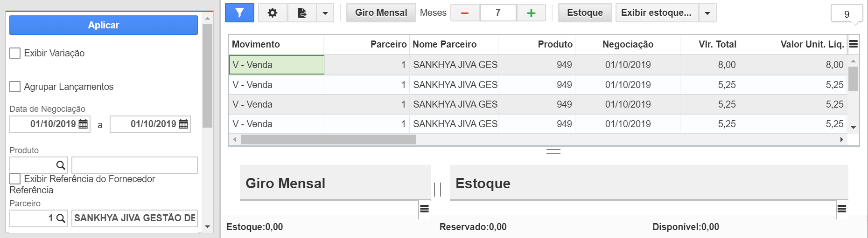Expand the Exibir estoque dropdown arrow
This screenshot has height=238, width=868.
(x=707, y=13)
